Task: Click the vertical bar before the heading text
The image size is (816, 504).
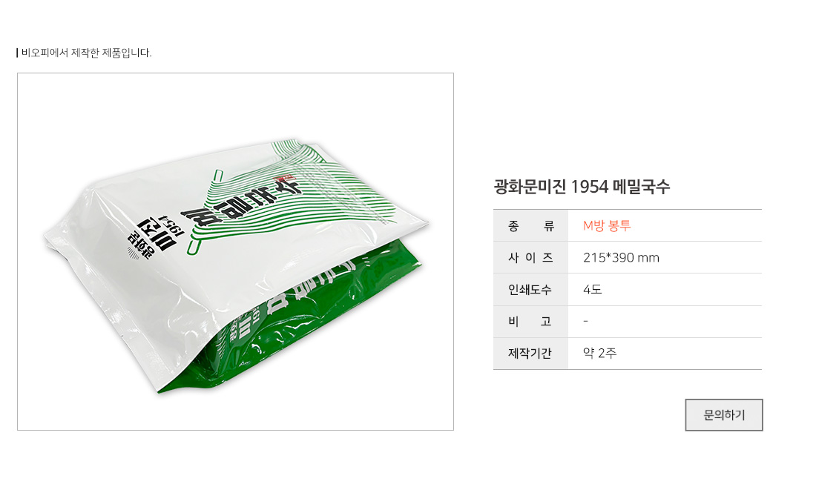Action: coord(17,53)
